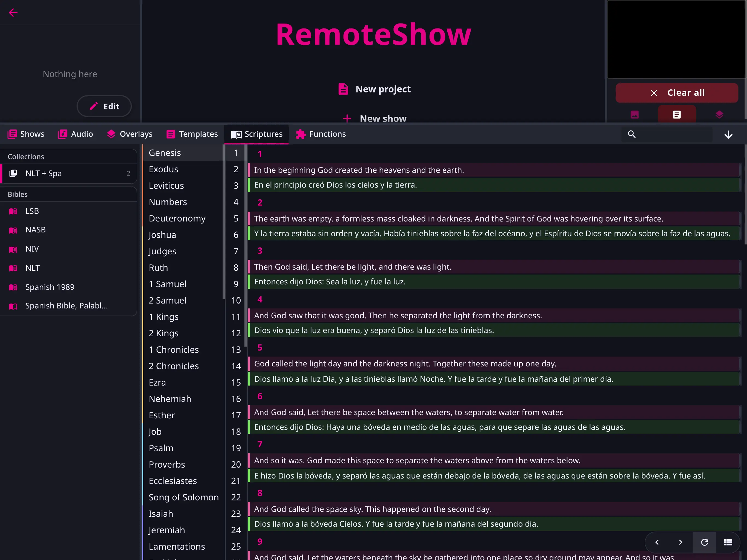
Task: Click the Edit button
Action: 104,106
